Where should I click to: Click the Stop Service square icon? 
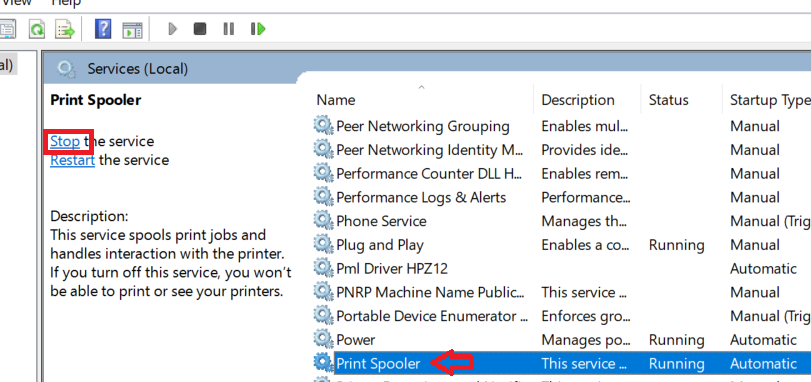click(x=200, y=28)
